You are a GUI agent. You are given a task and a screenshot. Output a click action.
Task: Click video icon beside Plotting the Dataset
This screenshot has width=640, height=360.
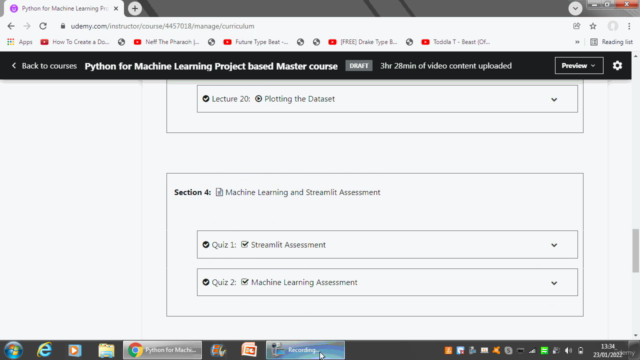point(258,99)
